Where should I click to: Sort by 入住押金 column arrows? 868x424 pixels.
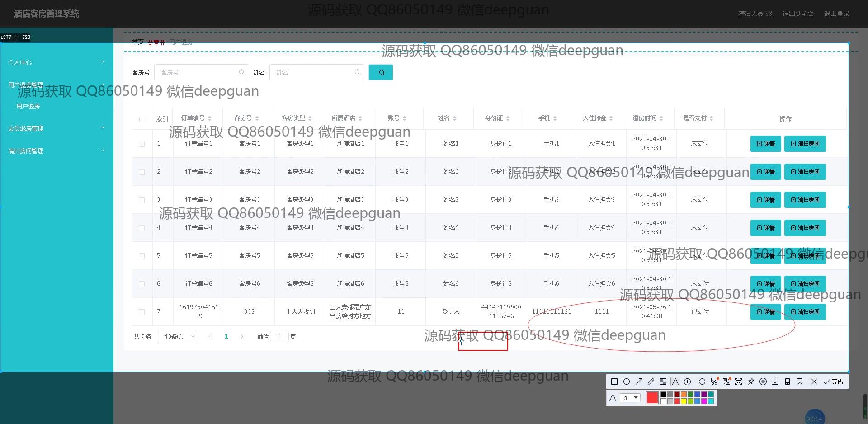click(611, 118)
